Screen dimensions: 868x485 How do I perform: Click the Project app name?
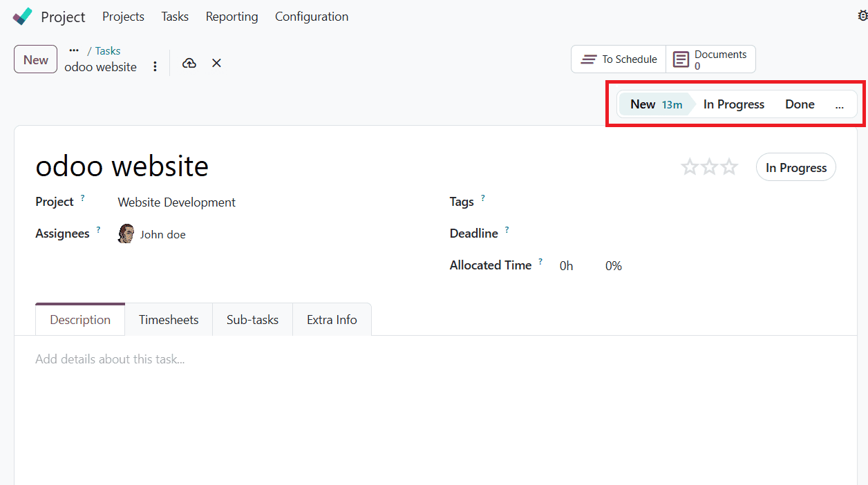coord(63,17)
